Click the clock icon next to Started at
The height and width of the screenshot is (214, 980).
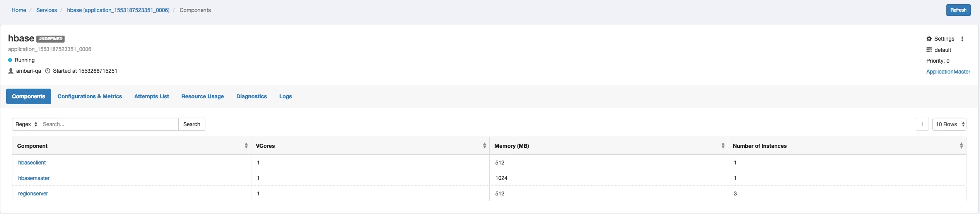click(x=48, y=71)
